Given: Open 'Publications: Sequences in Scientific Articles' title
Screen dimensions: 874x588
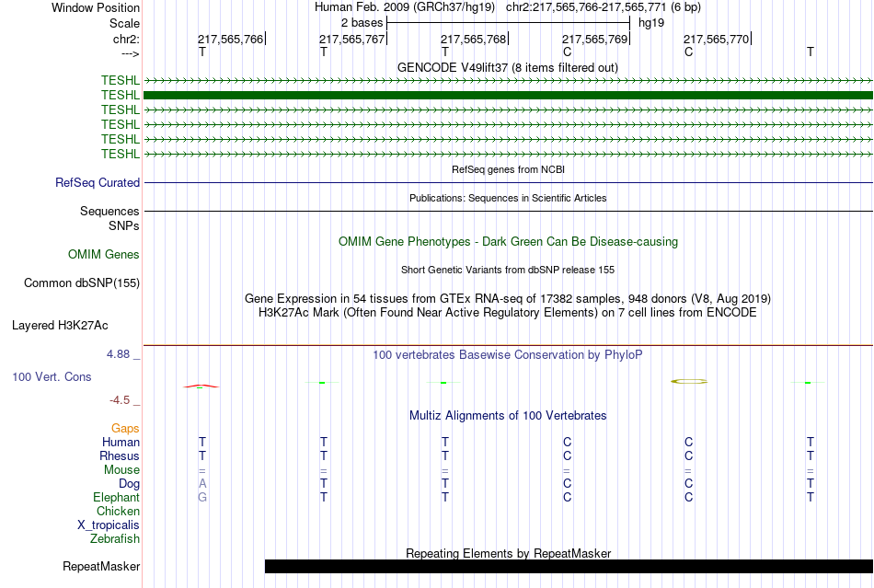Looking at the screenshot, I should pyautogui.click(x=508, y=198).
